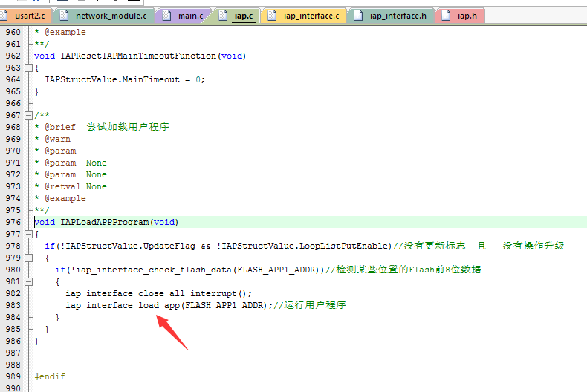
Task: Click IAPLoadAPPProgram function name
Action: (x=105, y=222)
